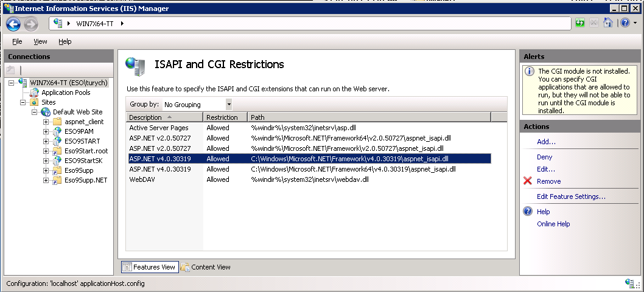Sort by the Description column header

[164, 117]
